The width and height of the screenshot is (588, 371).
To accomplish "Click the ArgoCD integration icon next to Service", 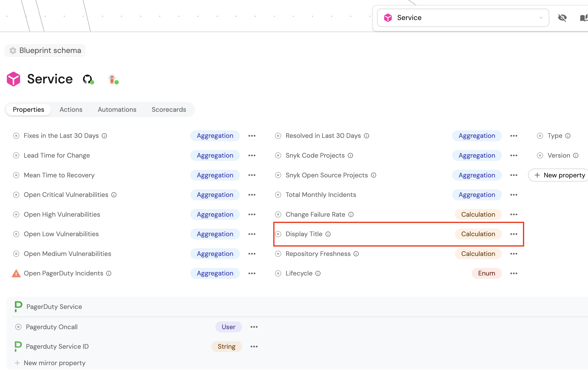I will click(x=112, y=79).
